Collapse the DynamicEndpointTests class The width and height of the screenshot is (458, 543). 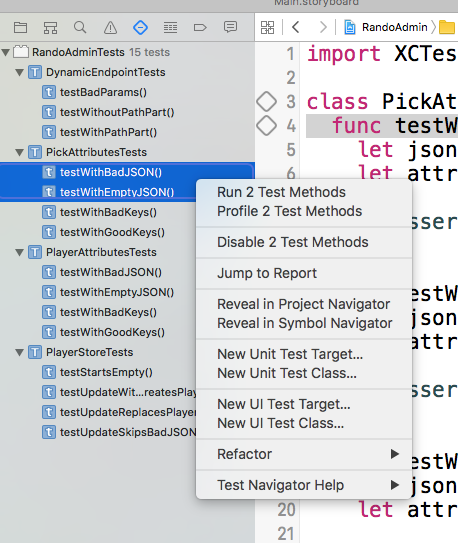(x=20, y=72)
